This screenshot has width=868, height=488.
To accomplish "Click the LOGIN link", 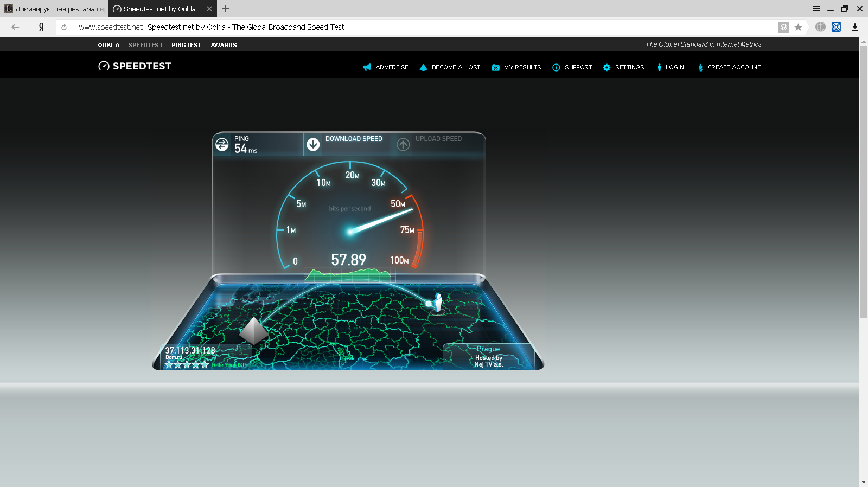I will (671, 67).
